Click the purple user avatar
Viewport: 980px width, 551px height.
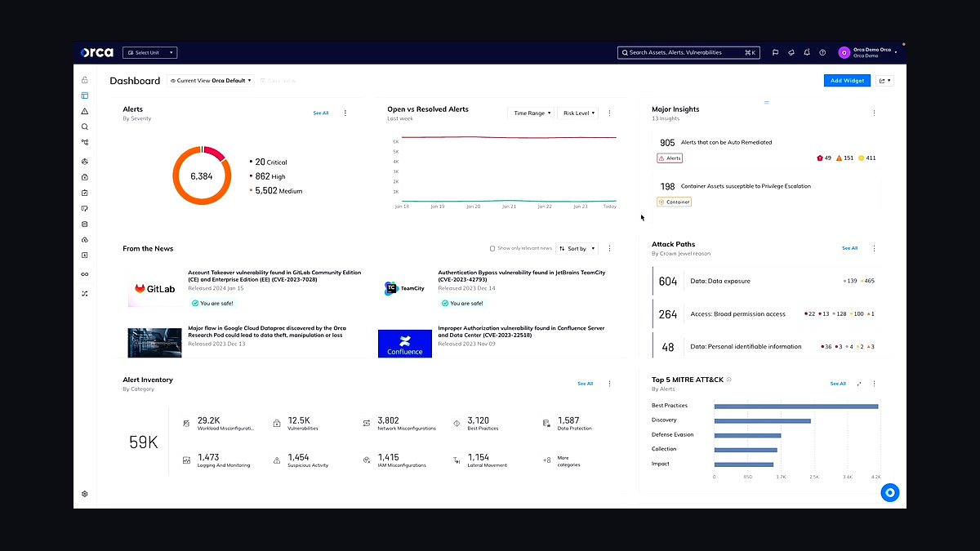coord(844,52)
